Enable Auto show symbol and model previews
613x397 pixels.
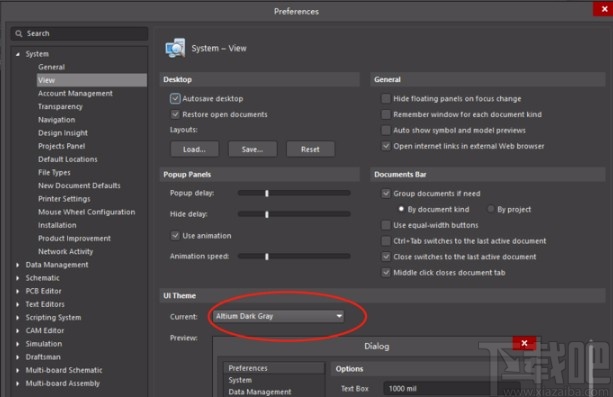coord(386,130)
